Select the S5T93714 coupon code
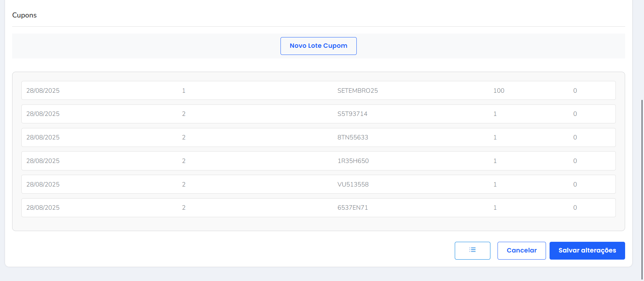 [352, 114]
